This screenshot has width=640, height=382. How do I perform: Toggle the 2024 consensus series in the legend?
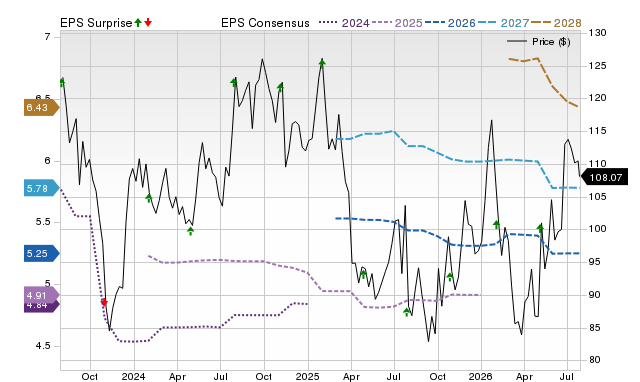pyautogui.click(x=344, y=23)
